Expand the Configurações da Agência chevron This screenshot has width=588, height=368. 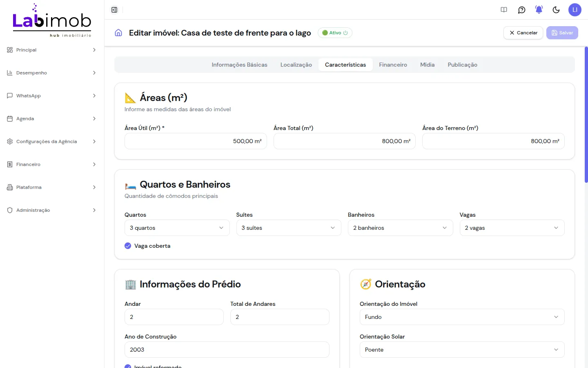click(x=94, y=141)
